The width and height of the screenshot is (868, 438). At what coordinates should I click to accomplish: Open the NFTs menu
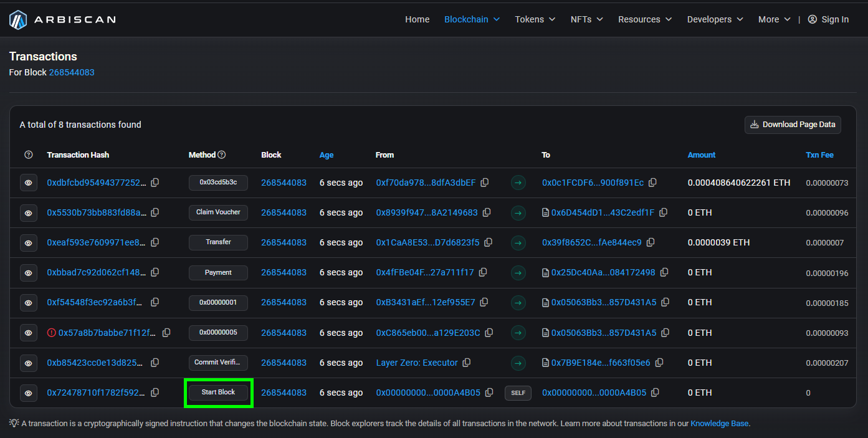coord(586,19)
